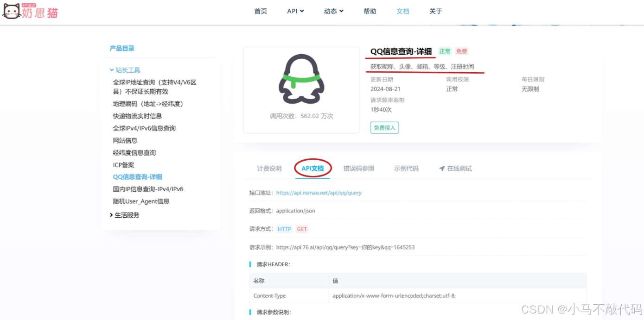Expand the API menu dropdown arrow
Screen dimensions: 644x320
pyautogui.click(x=302, y=11)
